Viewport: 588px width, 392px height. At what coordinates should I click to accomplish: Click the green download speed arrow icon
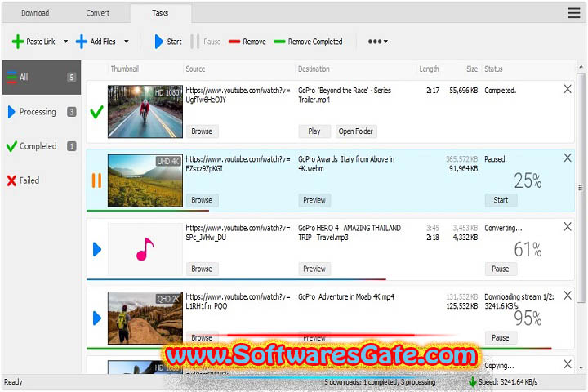[x=473, y=382]
